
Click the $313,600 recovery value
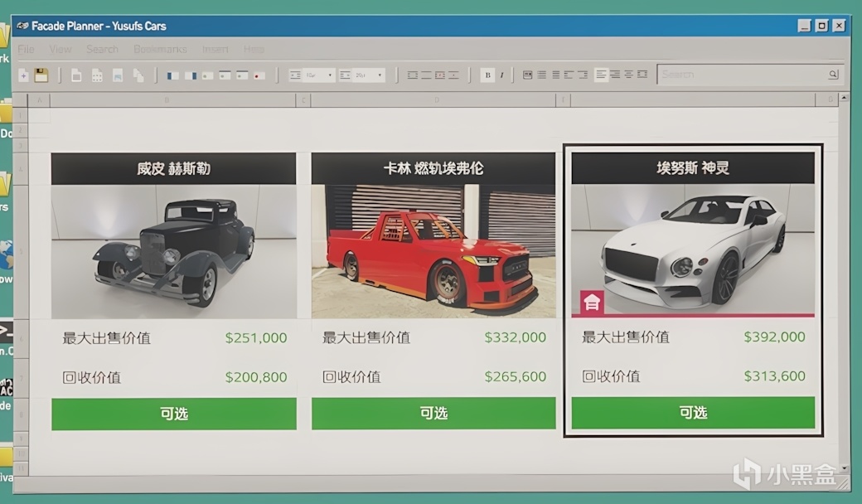click(775, 376)
